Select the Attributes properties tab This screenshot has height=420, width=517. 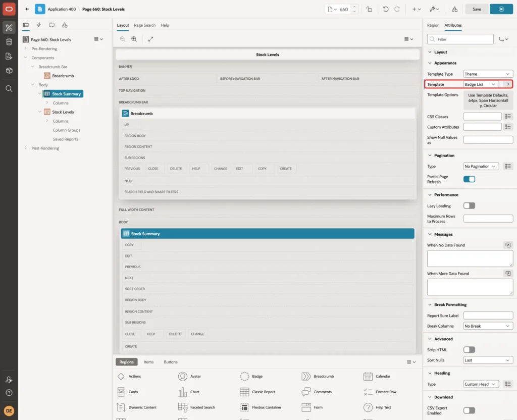tap(453, 25)
